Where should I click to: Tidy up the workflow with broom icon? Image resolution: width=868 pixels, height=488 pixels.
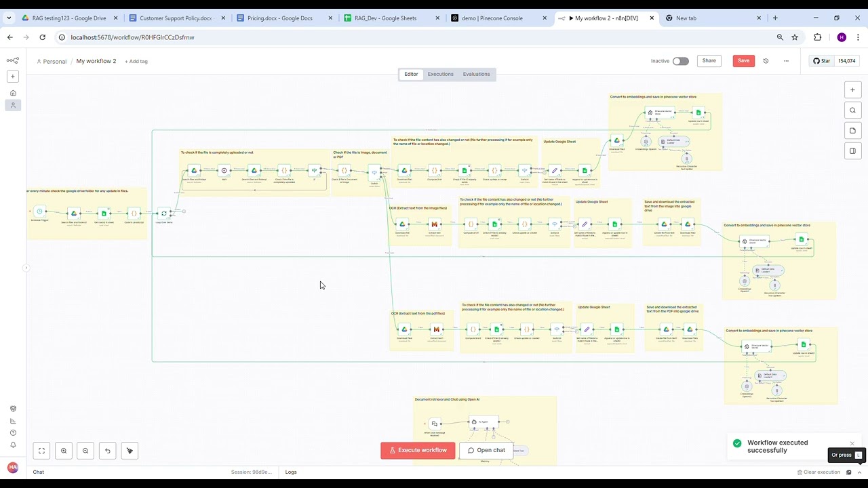(130, 451)
